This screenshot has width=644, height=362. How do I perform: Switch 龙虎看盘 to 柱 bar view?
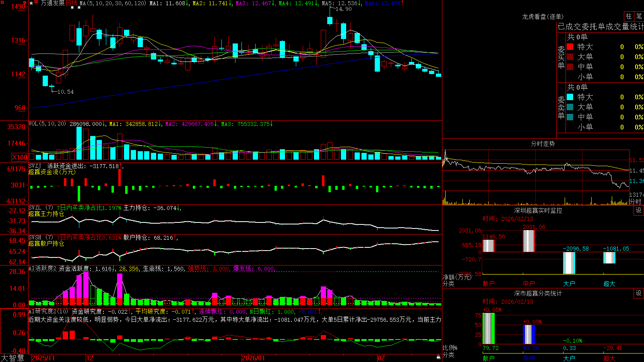(x=629, y=16)
